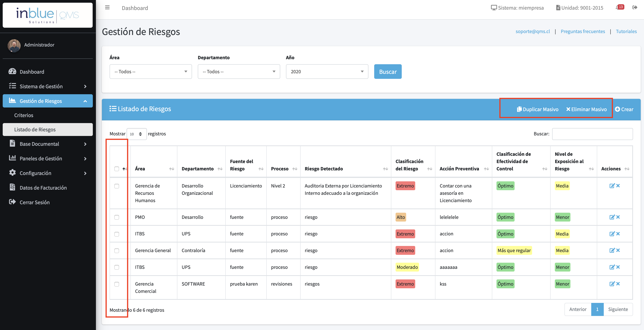Viewport: 644px width, 330px height.
Task: Open Preguntas frecuentes link
Action: [x=583, y=31]
